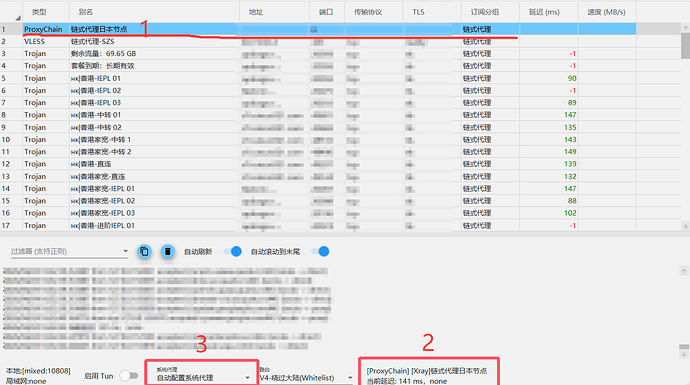Sort by the 传输协议 column header

tap(373, 12)
